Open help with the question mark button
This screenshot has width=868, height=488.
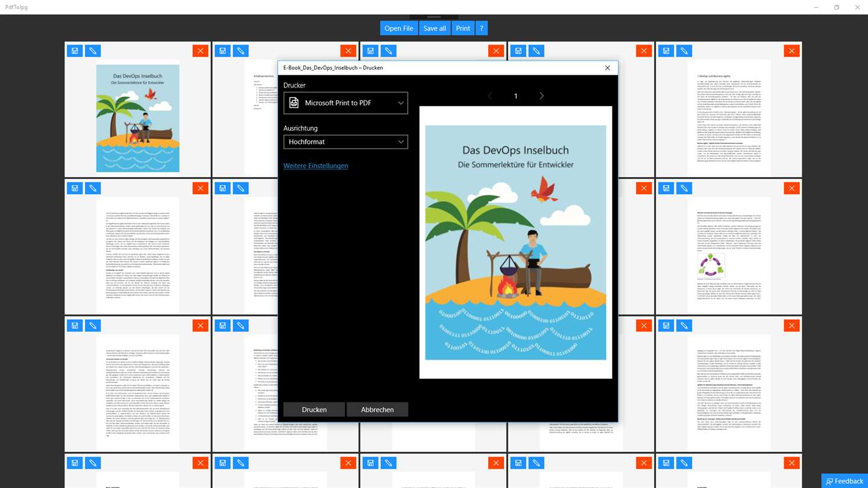pyautogui.click(x=481, y=28)
